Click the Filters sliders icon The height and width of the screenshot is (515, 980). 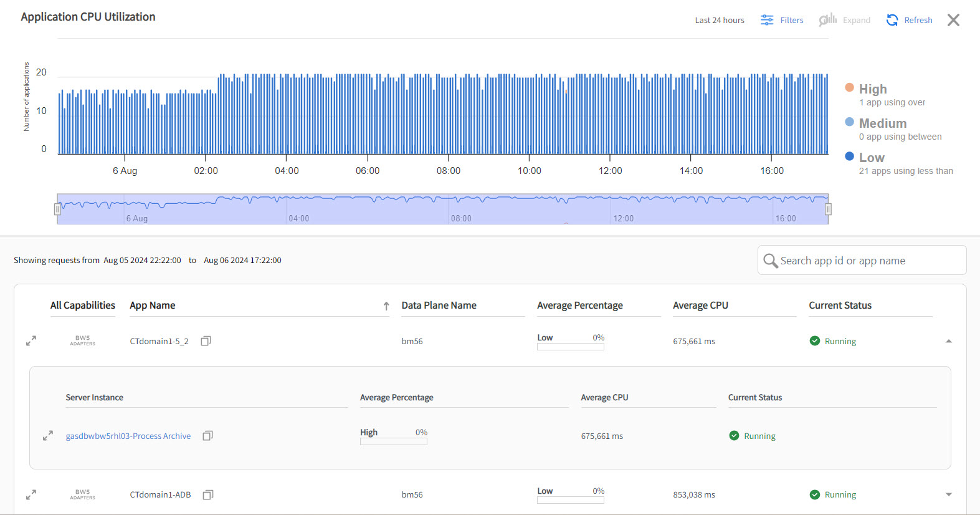pos(767,20)
